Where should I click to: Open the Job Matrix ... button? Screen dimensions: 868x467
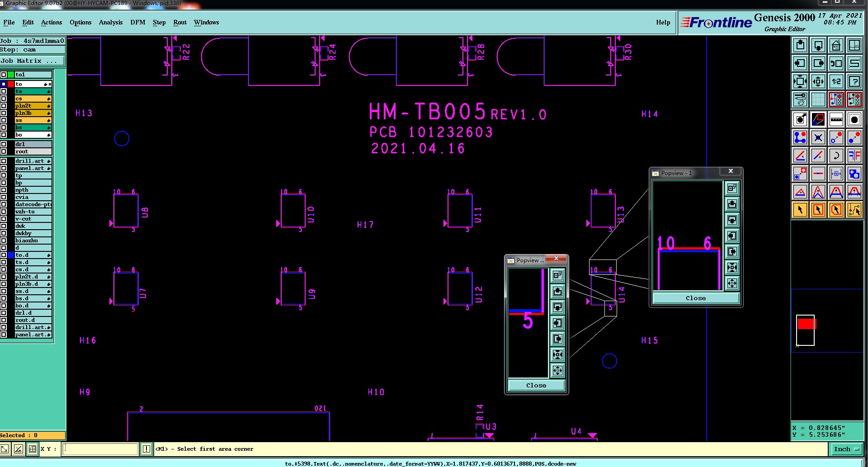click(x=33, y=61)
